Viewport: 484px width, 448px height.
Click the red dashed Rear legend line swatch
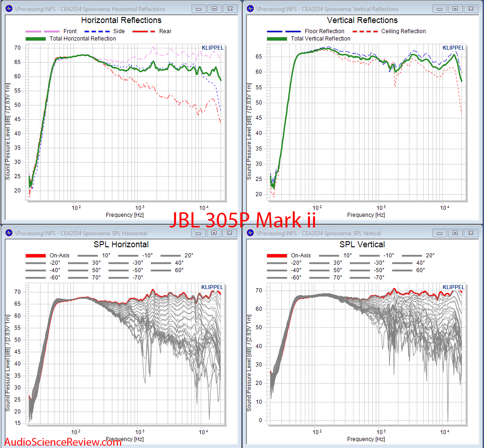point(144,31)
